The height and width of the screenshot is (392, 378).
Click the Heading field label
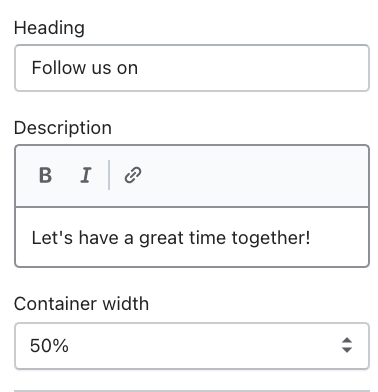(49, 28)
